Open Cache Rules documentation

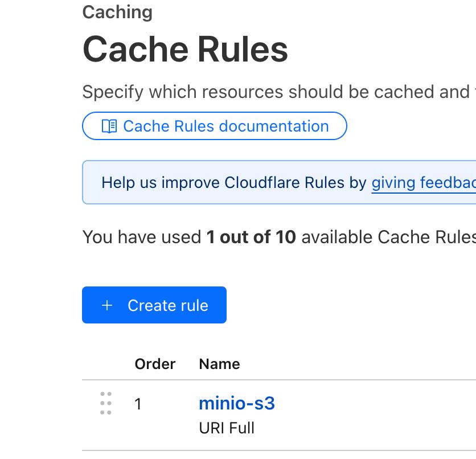225,126
